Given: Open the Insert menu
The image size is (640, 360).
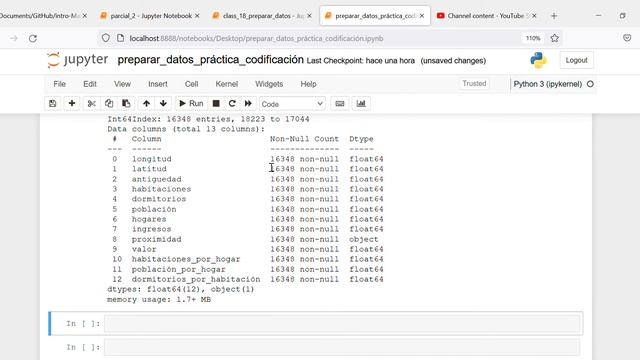Looking at the screenshot, I should 158,84.
